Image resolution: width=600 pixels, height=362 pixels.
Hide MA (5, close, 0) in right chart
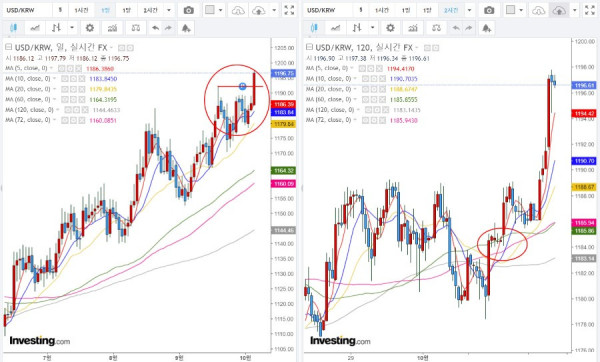pyautogui.click(x=362, y=68)
